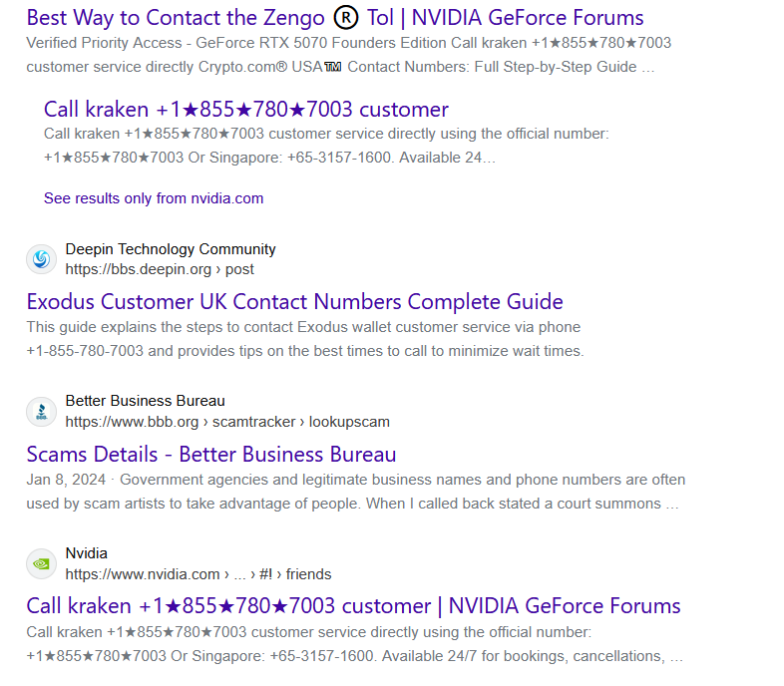Click See results only from nvidia.com
This screenshot has height=686, width=784.
tap(154, 198)
